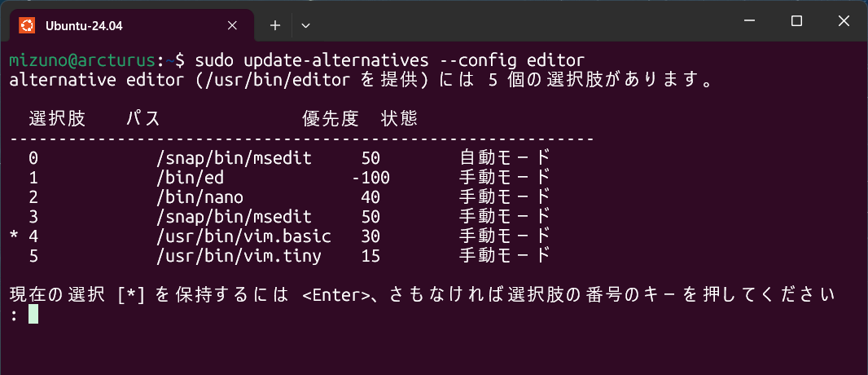Screen dimensions: 868x375
Task: Expand the new tab profile dropdown chevron
Action: pyautogui.click(x=305, y=25)
